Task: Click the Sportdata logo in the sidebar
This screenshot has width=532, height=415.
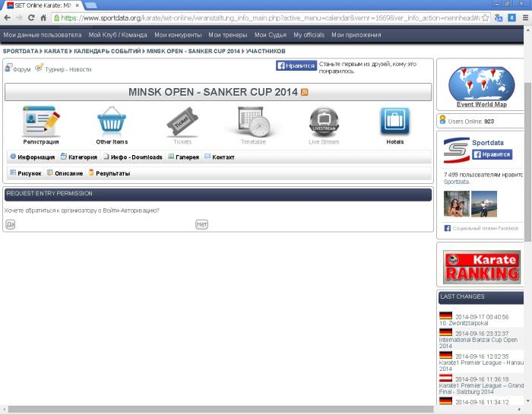Action: point(457,150)
